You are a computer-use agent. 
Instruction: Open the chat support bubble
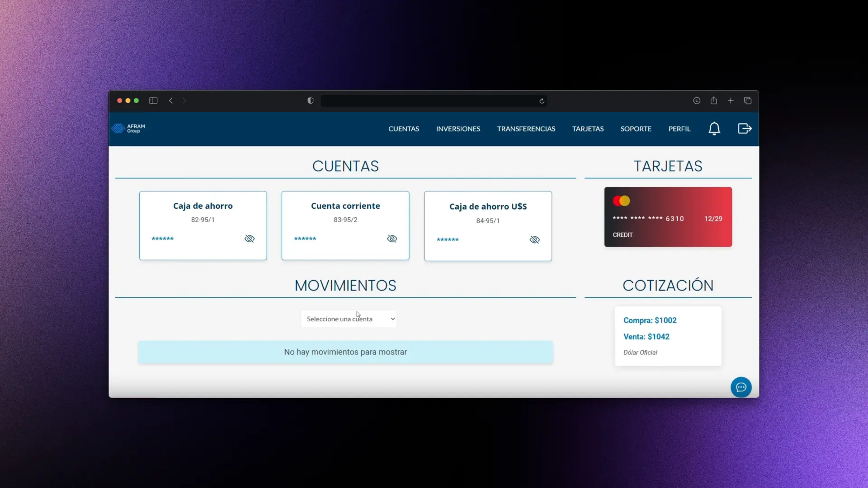(741, 387)
